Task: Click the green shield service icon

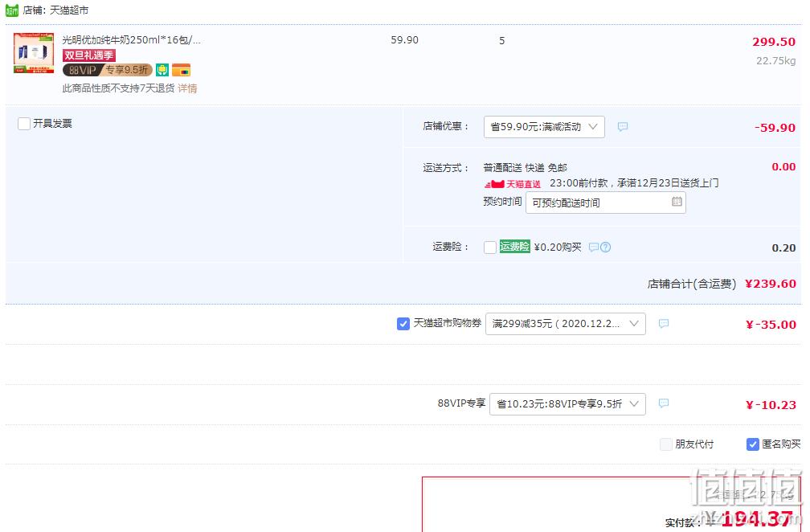Action: pyautogui.click(x=162, y=70)
